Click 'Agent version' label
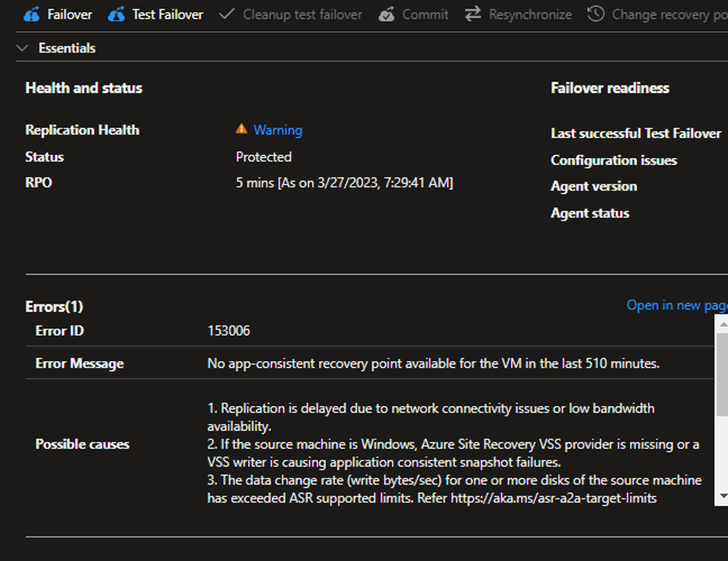The width and height of the screenshot is (728, 561). [594, 187]
